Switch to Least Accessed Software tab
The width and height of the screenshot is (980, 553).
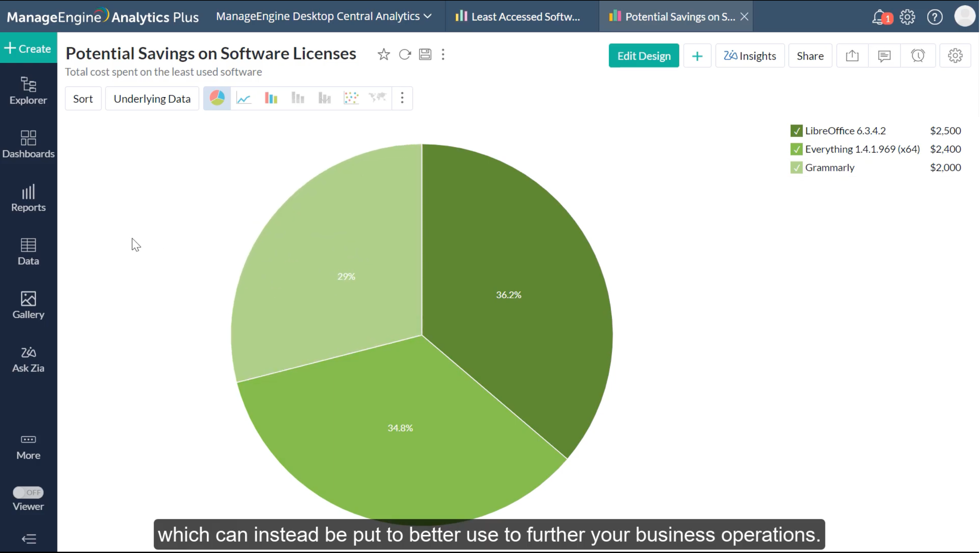click(518, 17)
